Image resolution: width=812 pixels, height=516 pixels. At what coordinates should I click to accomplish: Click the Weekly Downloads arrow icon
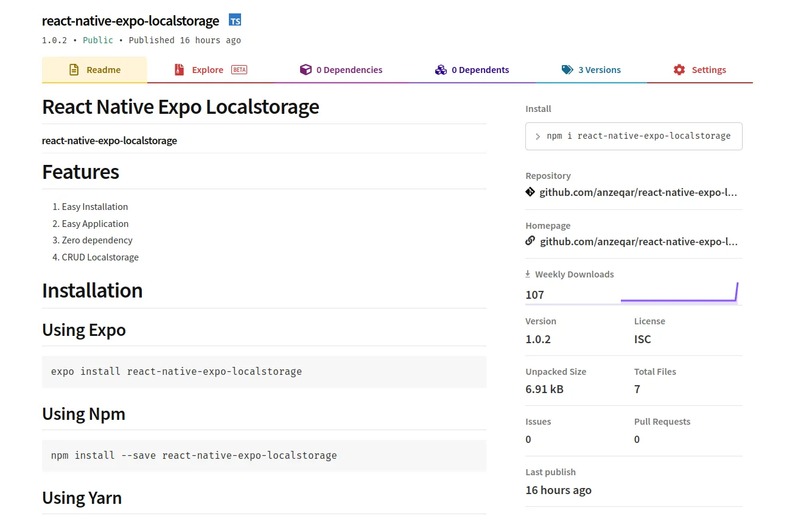528,274
